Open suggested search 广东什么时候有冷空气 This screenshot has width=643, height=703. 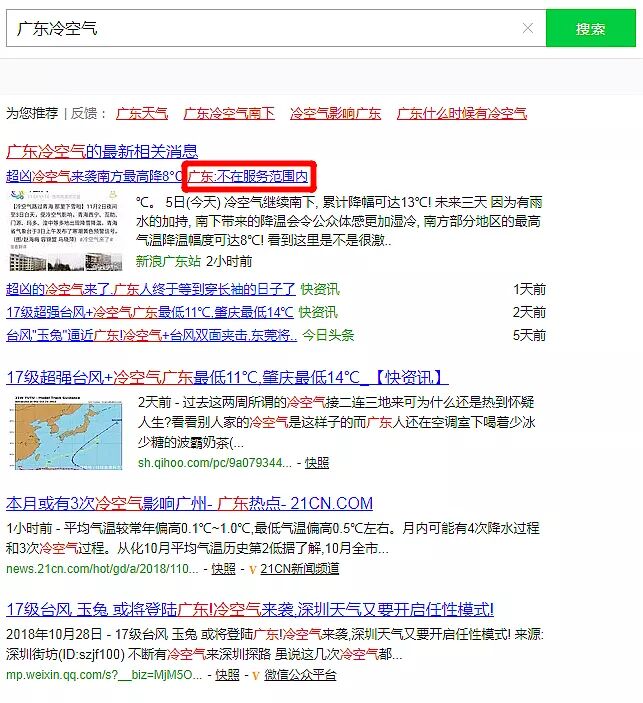pos(461,113)
